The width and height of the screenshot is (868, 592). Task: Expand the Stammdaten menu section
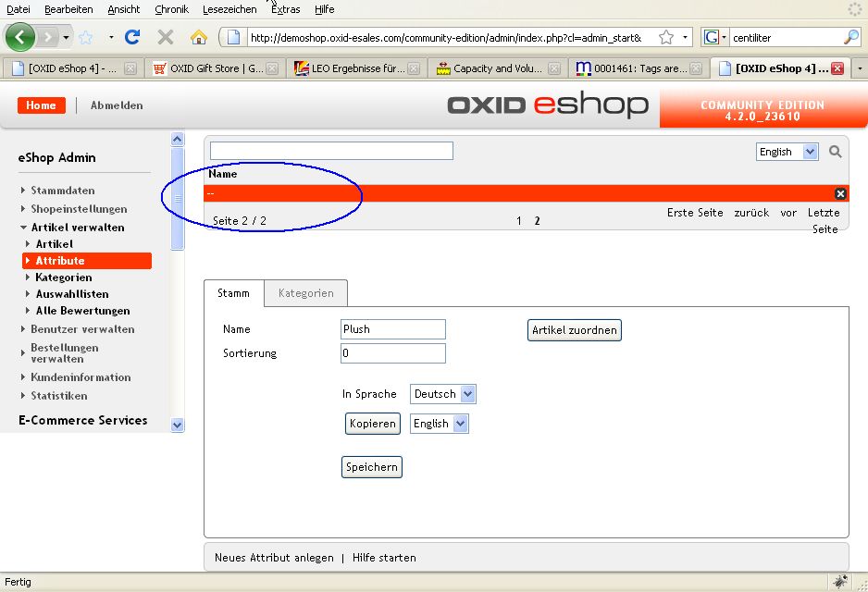tap(62, 191)
